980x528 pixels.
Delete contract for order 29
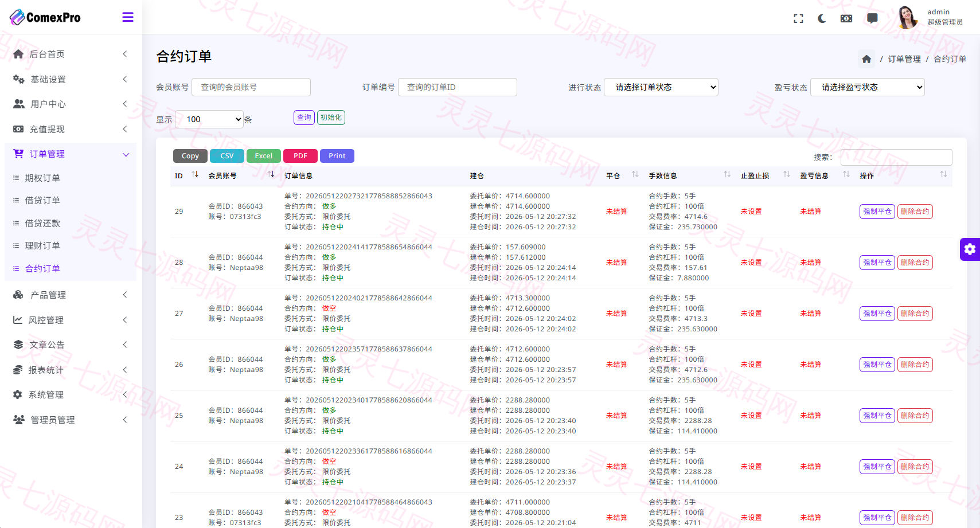click(915, 212)
